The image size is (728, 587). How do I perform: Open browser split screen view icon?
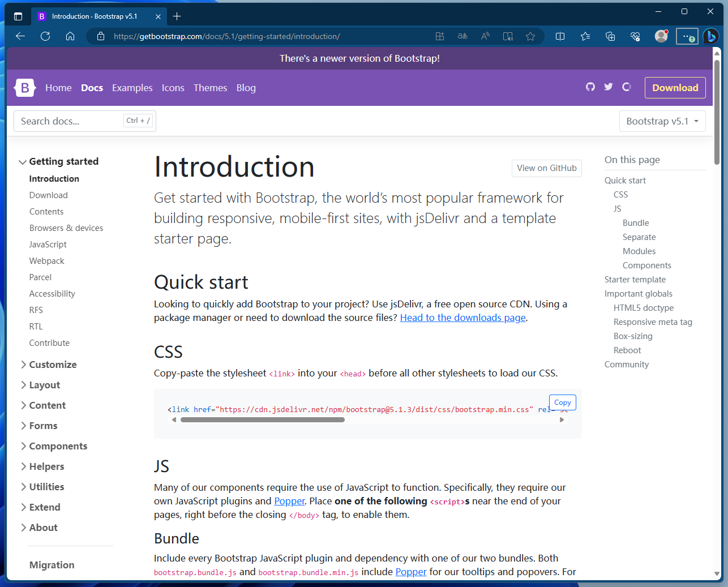coord(560,36)
